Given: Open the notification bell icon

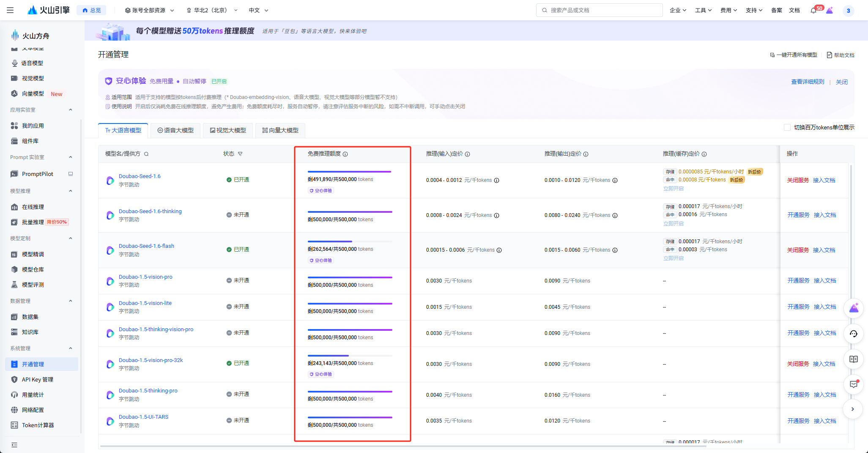Looking at the screenshot, I should [813, 11].
